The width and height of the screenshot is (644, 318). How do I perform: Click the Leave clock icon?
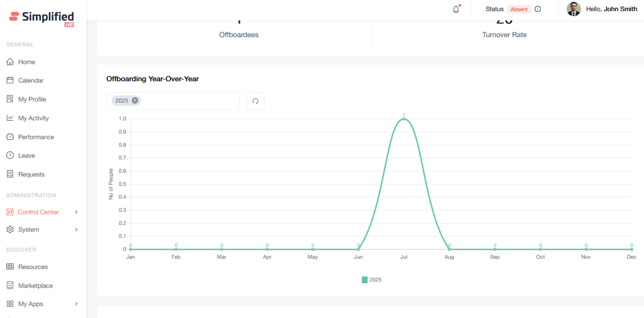pyautogui.click(x=10, y=155)
